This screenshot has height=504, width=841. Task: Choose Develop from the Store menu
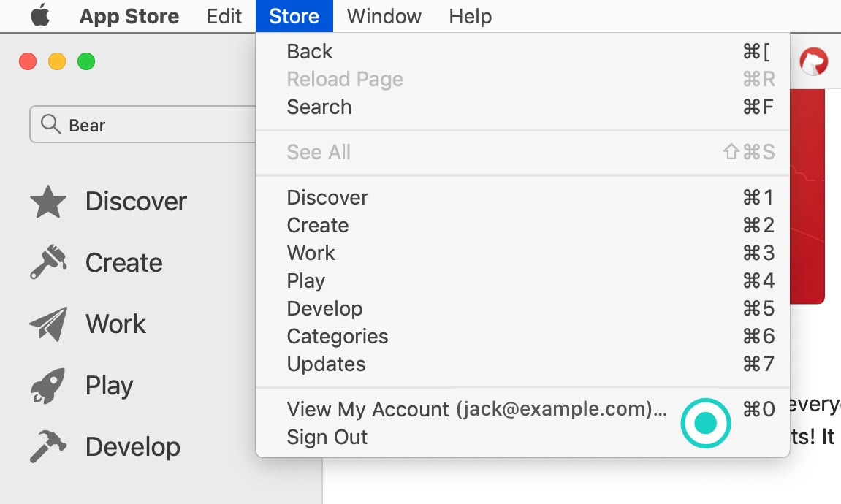pyautogui.click(x=325, y=309)
